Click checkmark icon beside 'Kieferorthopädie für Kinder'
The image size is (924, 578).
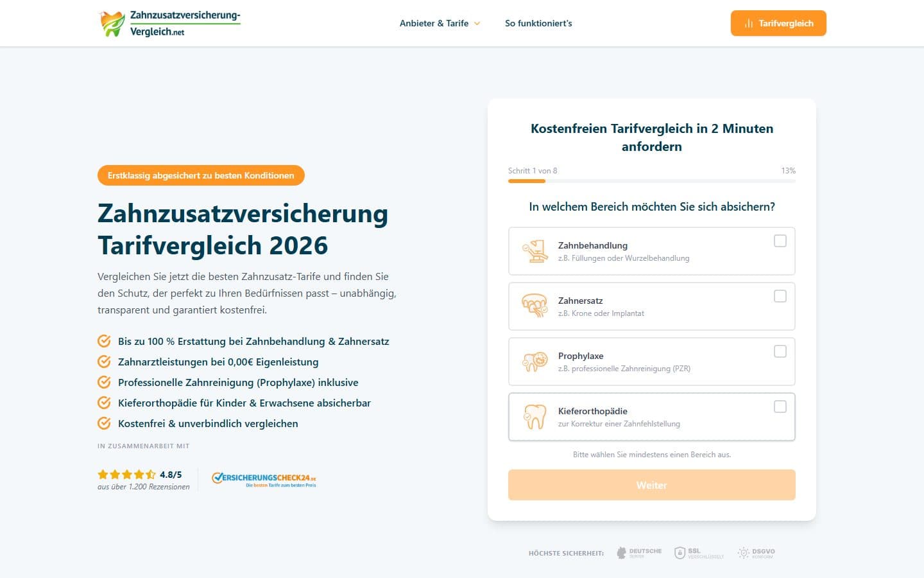[104, 403]
